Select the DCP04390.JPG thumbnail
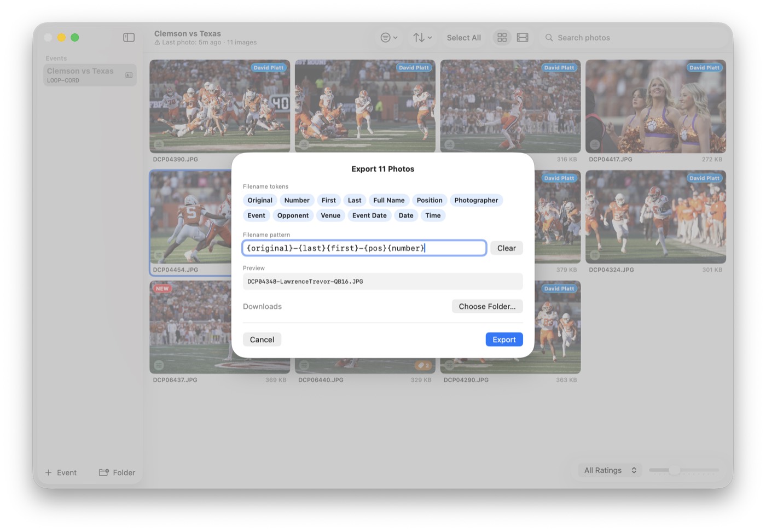The width and height of the screenshot is (766, 532). [x=220, y=106]
